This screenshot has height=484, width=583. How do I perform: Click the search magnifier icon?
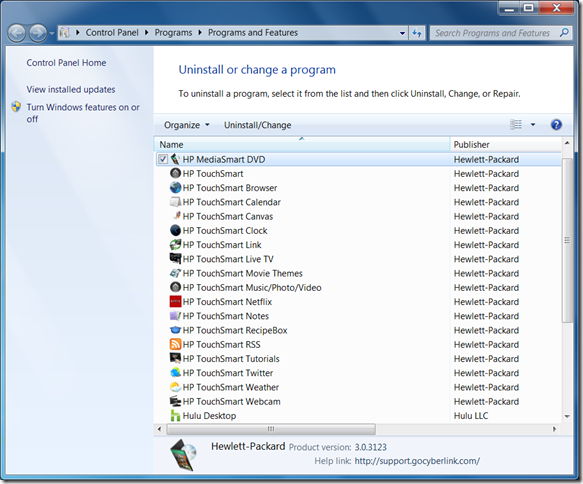point(564,33)
